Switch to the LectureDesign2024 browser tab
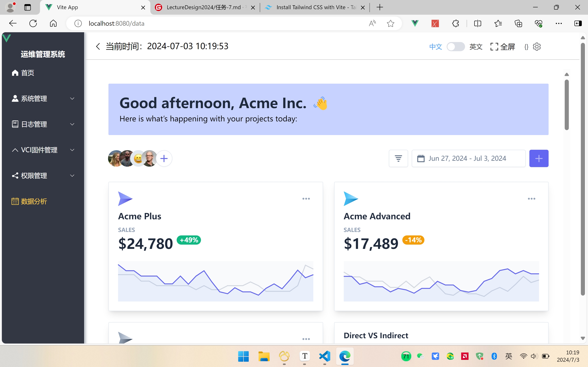The height and width of the screenshot is (367, 588). 204,7
